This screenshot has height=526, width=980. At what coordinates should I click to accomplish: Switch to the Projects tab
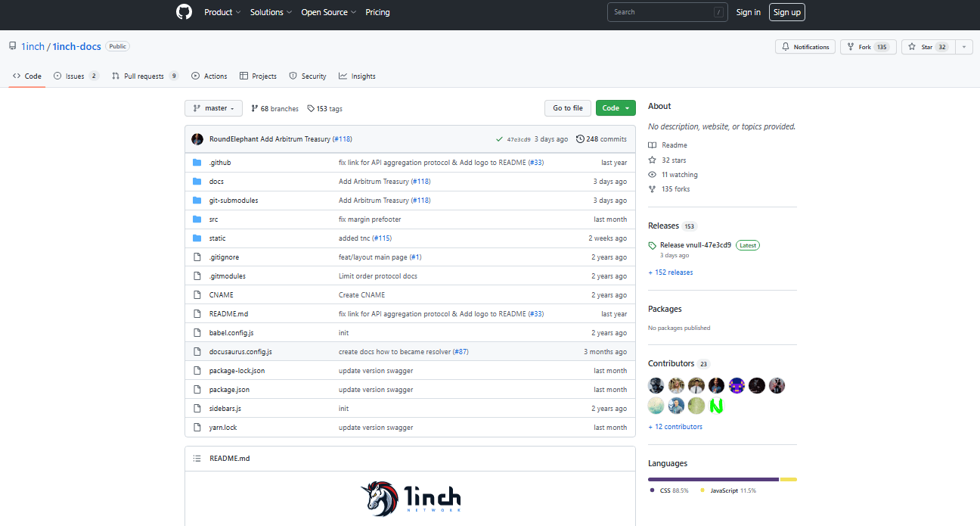pyautogui.click(x=258, y=76)
